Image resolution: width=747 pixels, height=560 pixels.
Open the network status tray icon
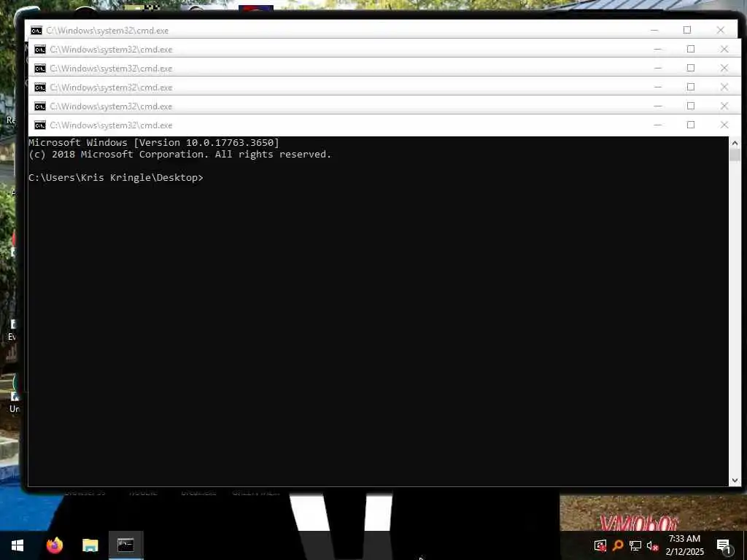[x=635, y=545]
